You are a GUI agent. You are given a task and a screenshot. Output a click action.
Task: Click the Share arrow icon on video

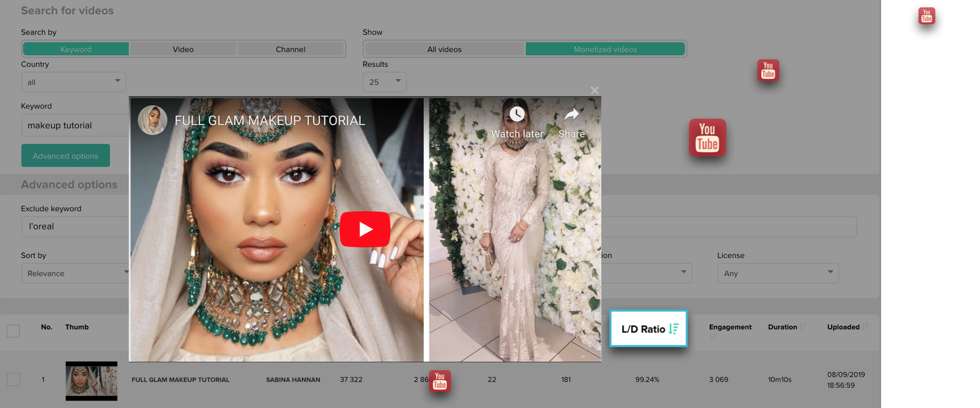(x=572, y=114)
